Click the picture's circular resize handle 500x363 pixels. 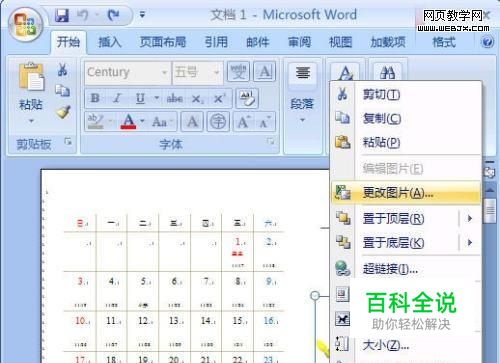(315, 295)
